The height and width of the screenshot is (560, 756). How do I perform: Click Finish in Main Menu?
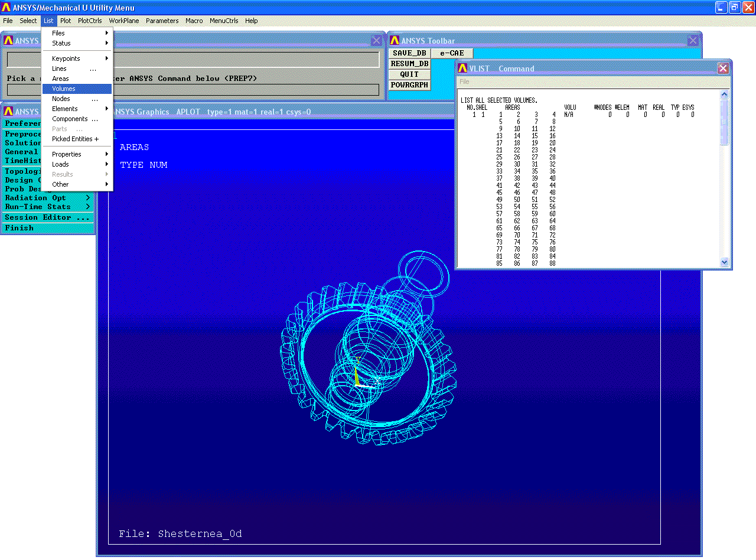(x=47, y=228)
